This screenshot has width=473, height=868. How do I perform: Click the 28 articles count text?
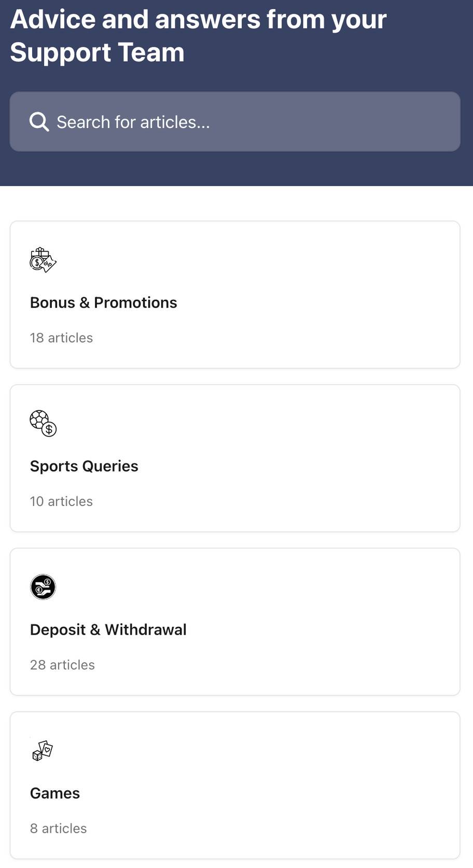pos(62,665)
